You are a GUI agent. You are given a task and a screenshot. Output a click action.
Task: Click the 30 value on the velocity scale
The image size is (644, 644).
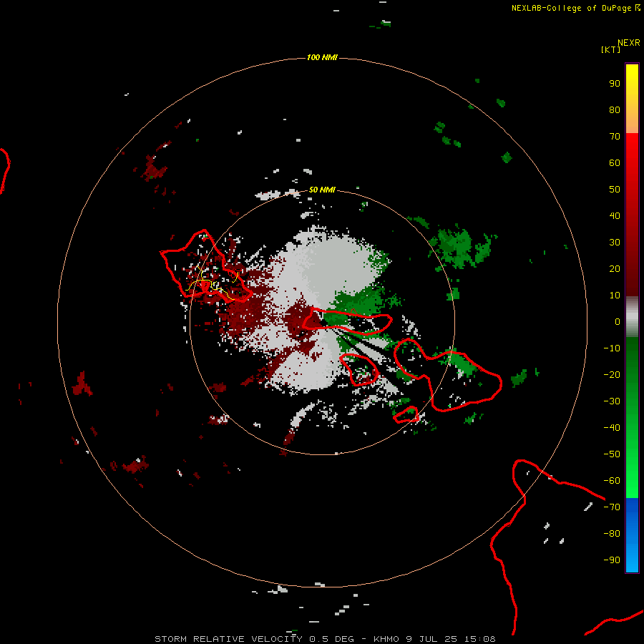point(615,243)
